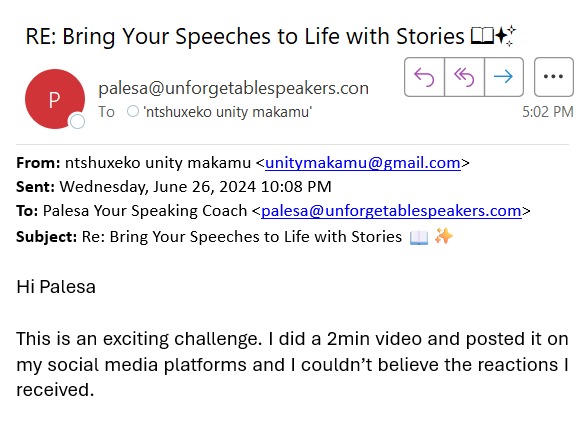Click the presence circle beside the recipient name
Image resolution: width=580 pixels, height=426 pixels.
pyautogui.click(x=133, y=111)
